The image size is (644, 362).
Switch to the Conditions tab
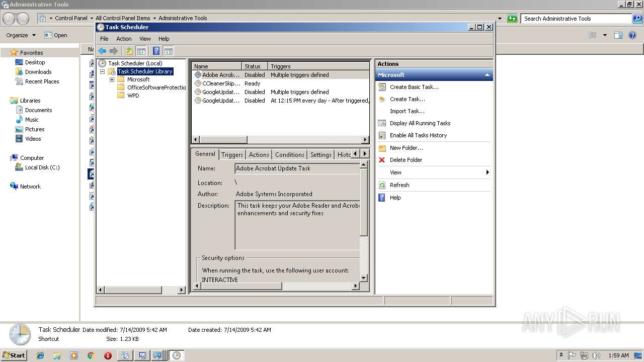click(x=290, y=155)
